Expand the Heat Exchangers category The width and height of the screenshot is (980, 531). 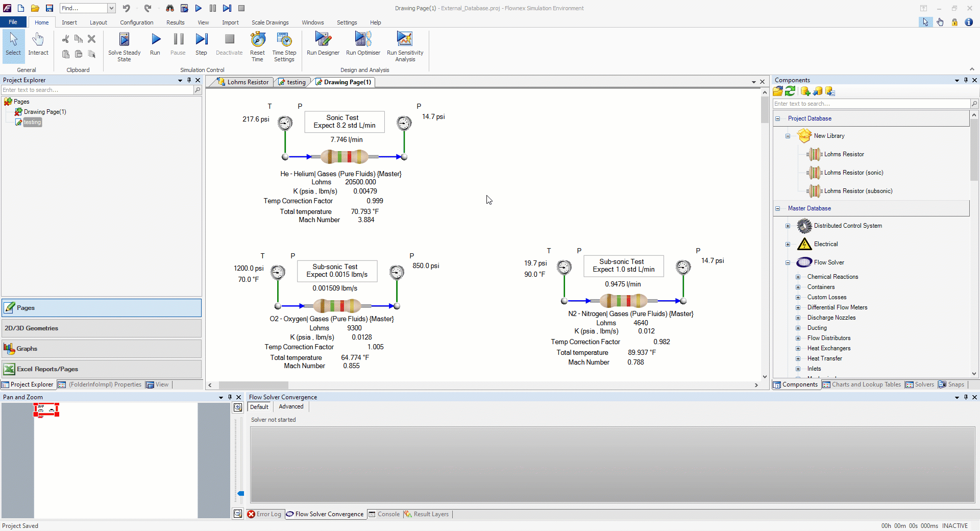click(798, 348)
